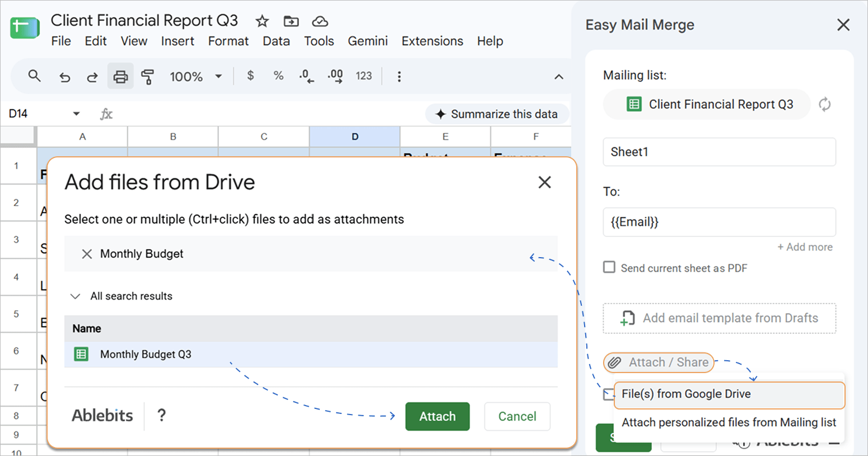Open the 123 more formats menu
Viewport: 868px width, 456px height.
click(x=364, y=76)
